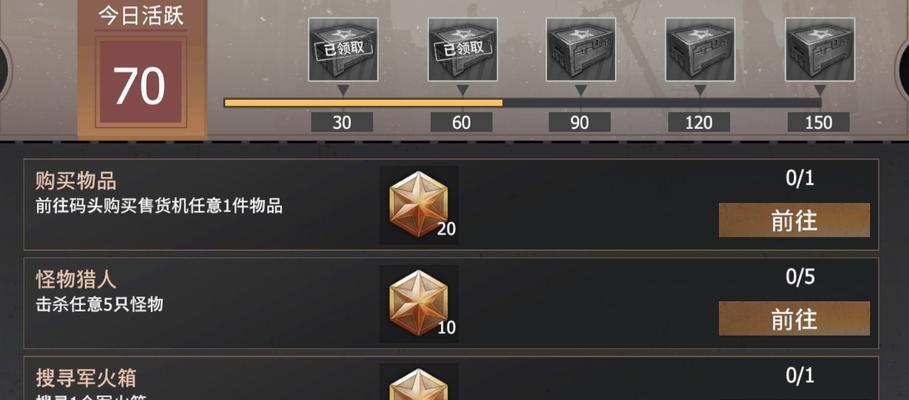The width and height of the screenshot is (909, 400).
Task: Open the 怪物猎人 task row title
Action: (x=76, y=279)
